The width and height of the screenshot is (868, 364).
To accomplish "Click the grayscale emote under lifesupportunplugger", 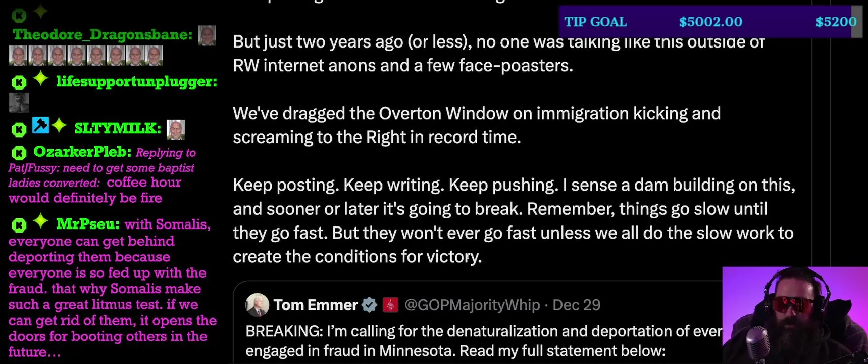I will 19,103.
